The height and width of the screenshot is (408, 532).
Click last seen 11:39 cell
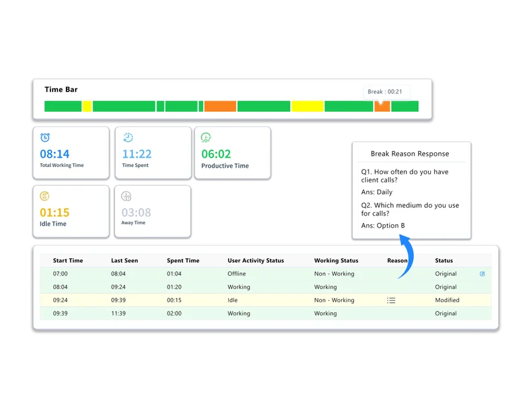[118, 313]
